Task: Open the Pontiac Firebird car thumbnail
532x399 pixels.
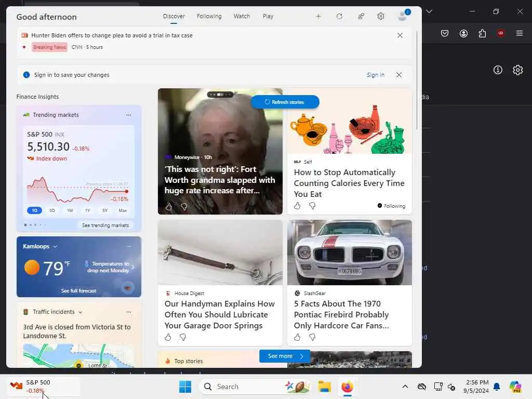Action: 350,252
